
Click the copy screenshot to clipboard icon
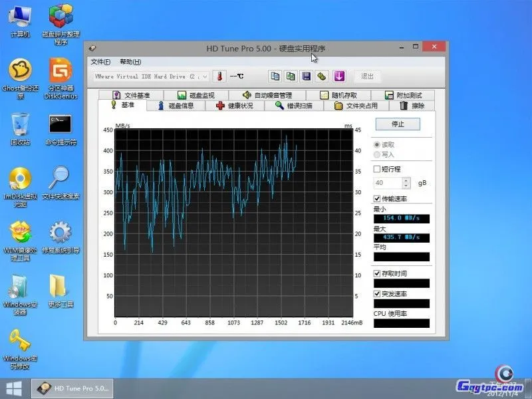tap(291, 76)
